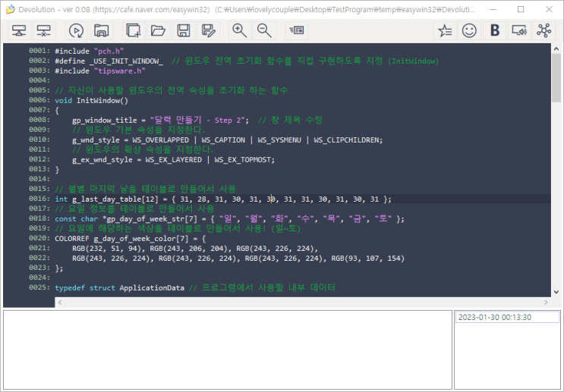Click the favorites star list icon
The height and width of the screenshot is (392, 564).
tap(445, 30)
